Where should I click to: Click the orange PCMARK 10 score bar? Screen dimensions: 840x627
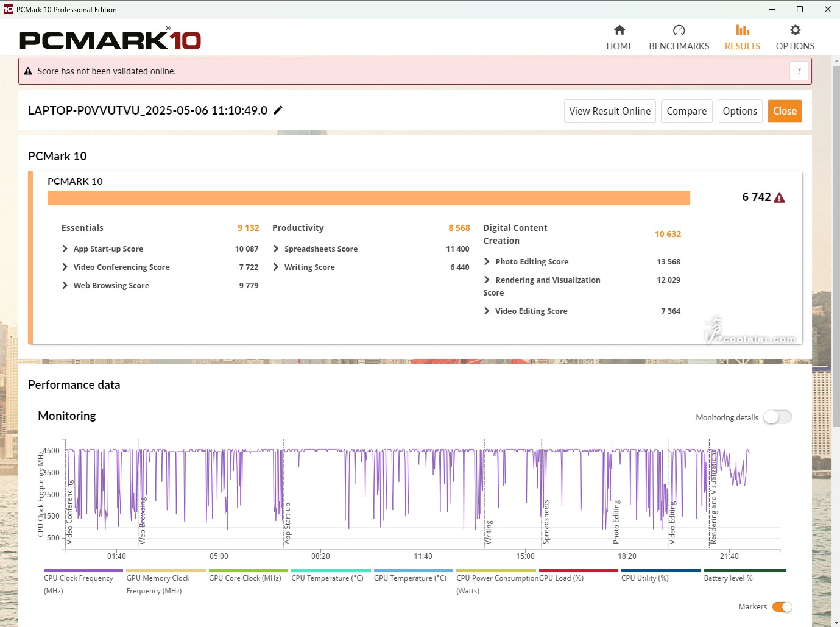coord(369,198)
